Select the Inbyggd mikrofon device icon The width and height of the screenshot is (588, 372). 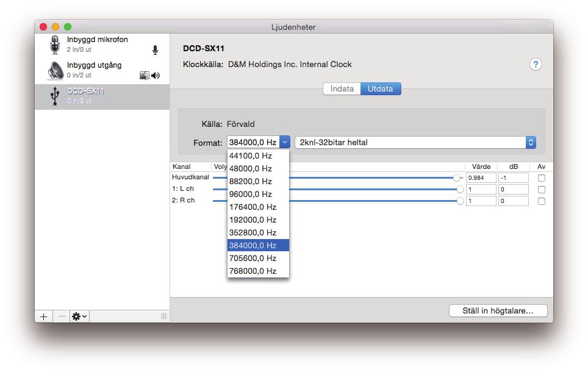pyautogui.click(x=55, y=45)
